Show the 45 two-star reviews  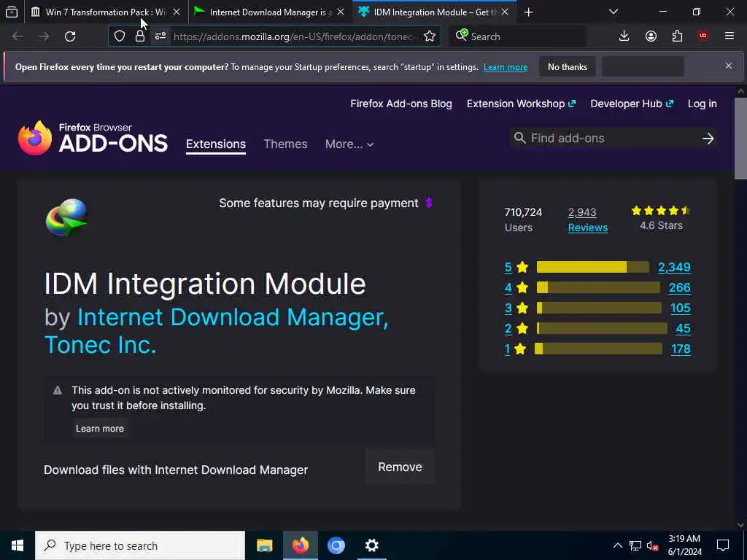[x=683, y=329]
